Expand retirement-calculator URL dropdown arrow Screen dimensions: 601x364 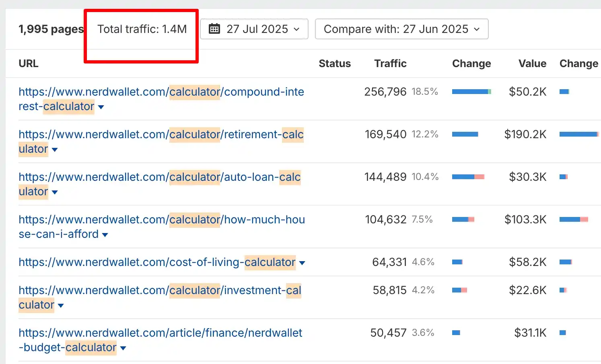point(55,149)
